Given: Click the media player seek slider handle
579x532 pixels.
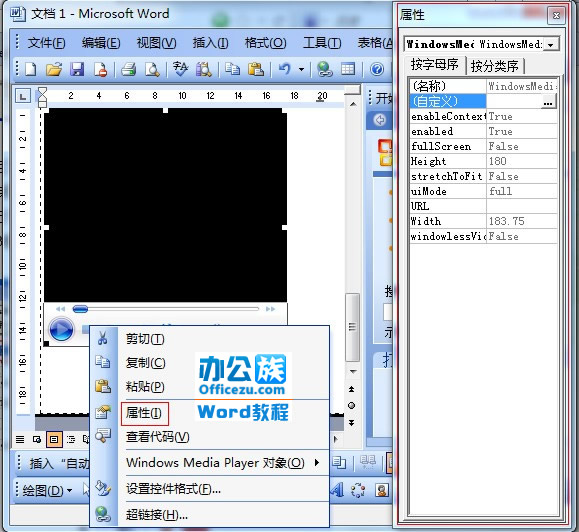Looking at the screenshot, I should pyautogui.click(x=80, y=309).
